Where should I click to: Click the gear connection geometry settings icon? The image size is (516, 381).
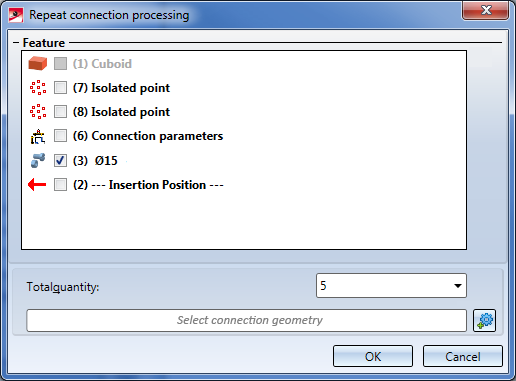point(485,320)
